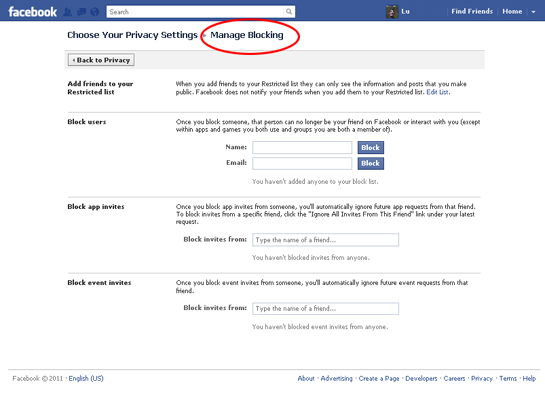Focus friend field under Block app invites

tap(325, 240)
